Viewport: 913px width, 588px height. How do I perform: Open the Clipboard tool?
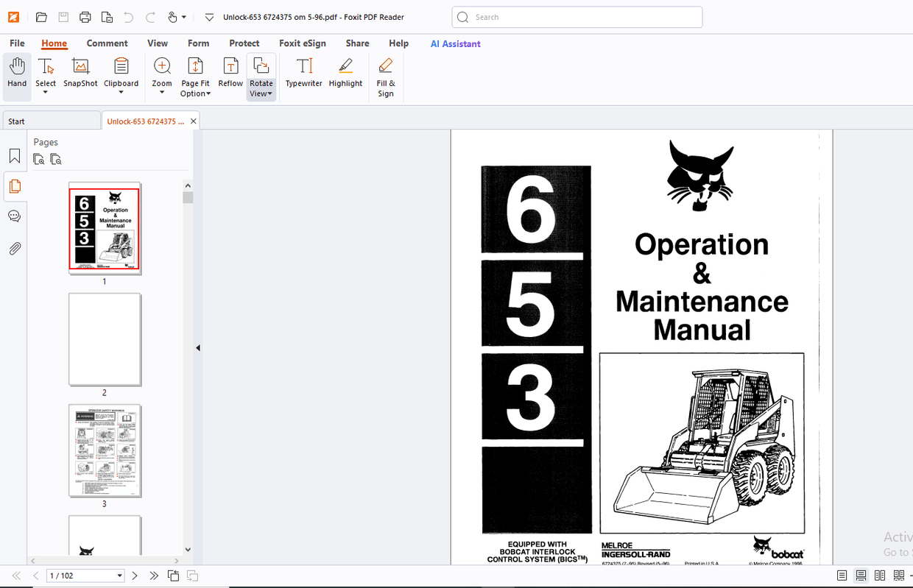tap(121, 74)
